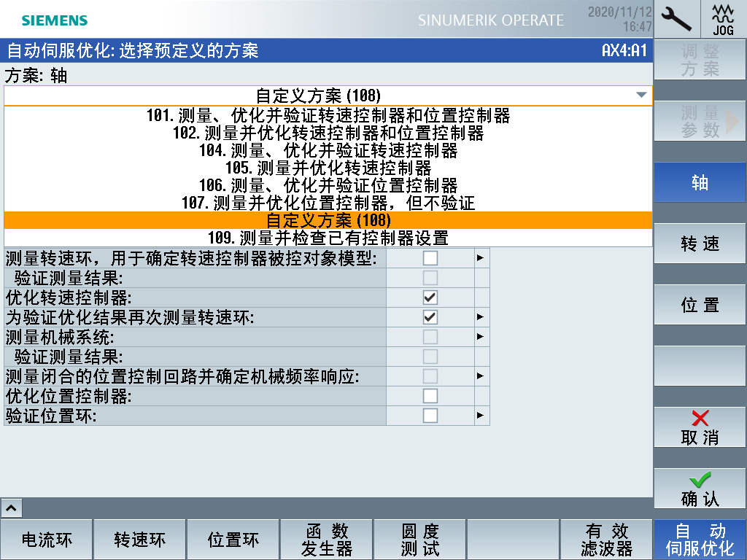The image size is (747, 560).
Task: Expand arrow beside 测量转速环 row
Action: tap(481, 257)
